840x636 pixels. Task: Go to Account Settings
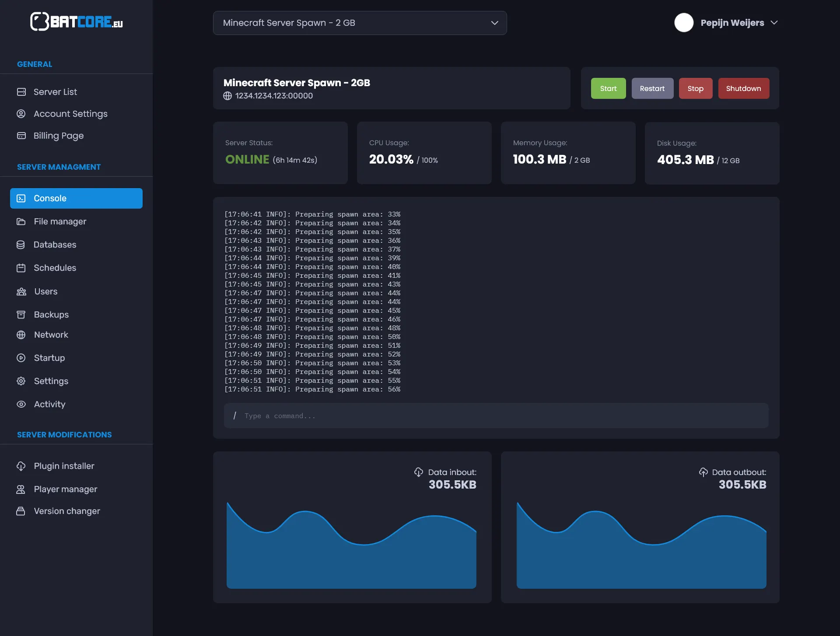point(70,114)
